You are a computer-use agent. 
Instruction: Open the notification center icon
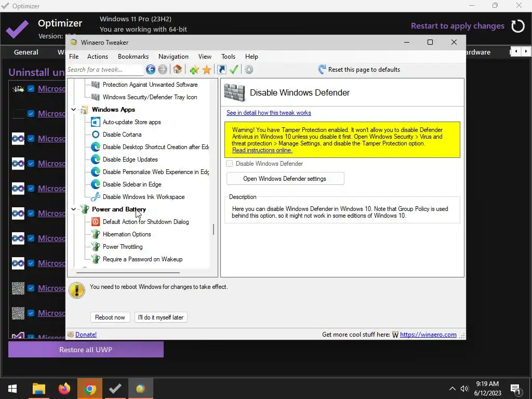click(x=515, y=389)
